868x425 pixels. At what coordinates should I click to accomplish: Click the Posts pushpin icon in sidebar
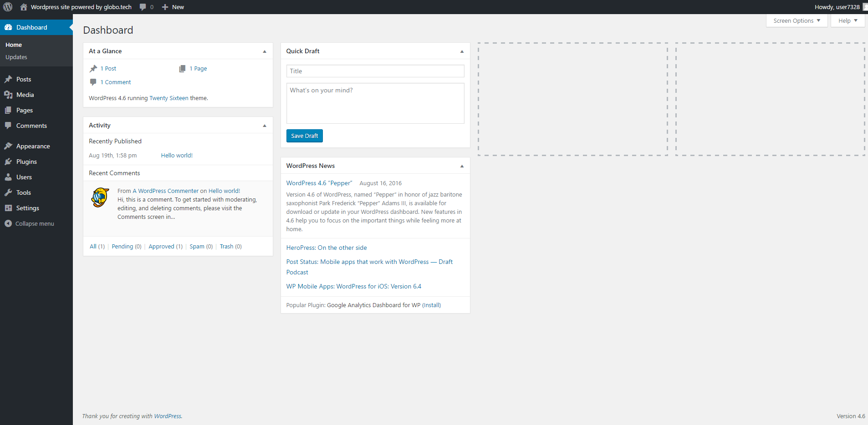point(8,79)
